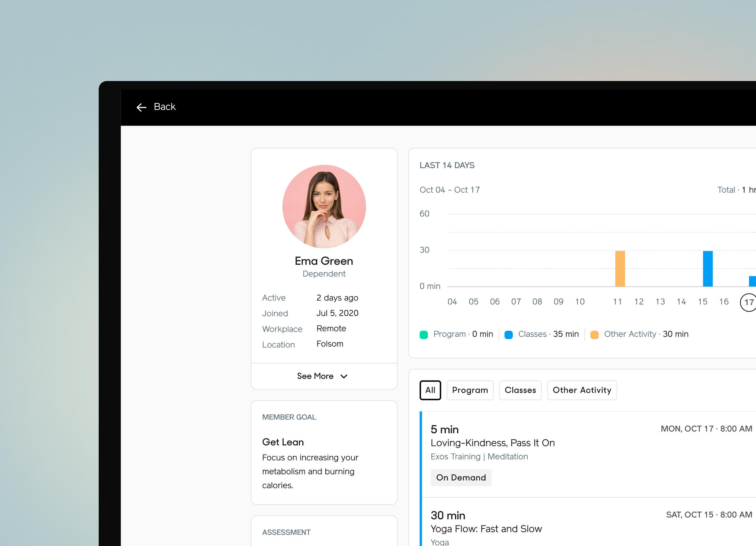Click the orange bar on day 11
756x546 pixels.
[x=620, y=268]
